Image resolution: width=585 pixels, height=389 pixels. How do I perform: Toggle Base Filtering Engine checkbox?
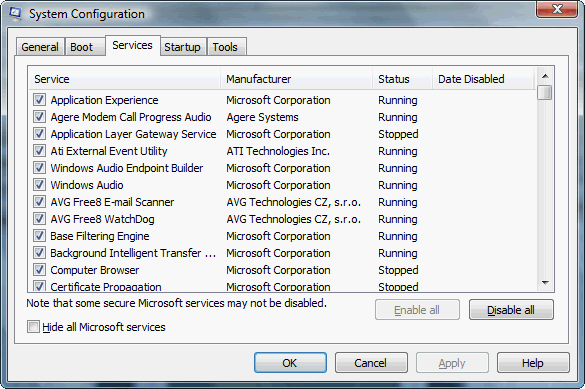click(39, 236)
